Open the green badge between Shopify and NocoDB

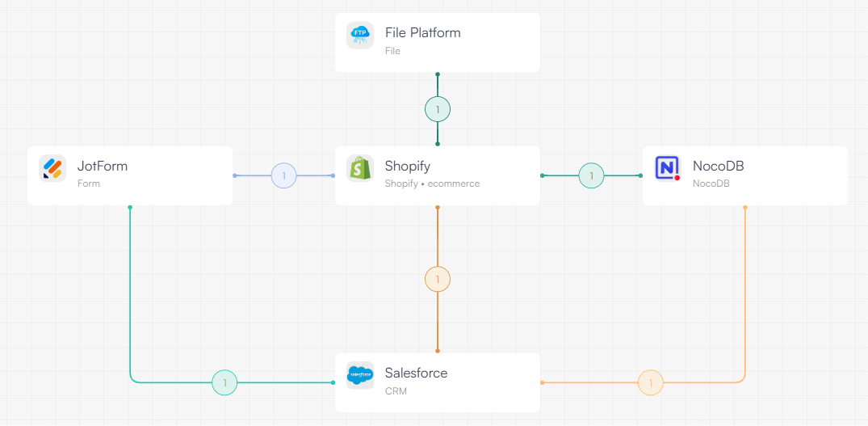coord(591,175)
